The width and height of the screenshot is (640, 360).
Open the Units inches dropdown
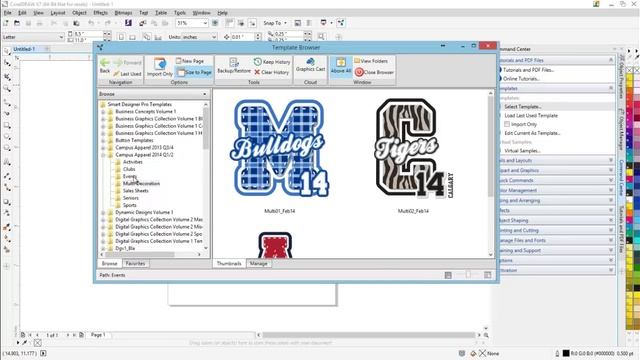point(213,37)
